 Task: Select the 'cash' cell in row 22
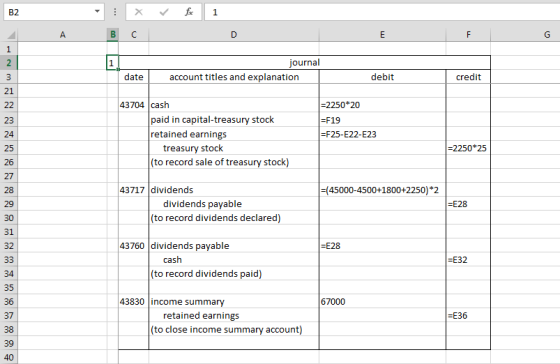234,105
